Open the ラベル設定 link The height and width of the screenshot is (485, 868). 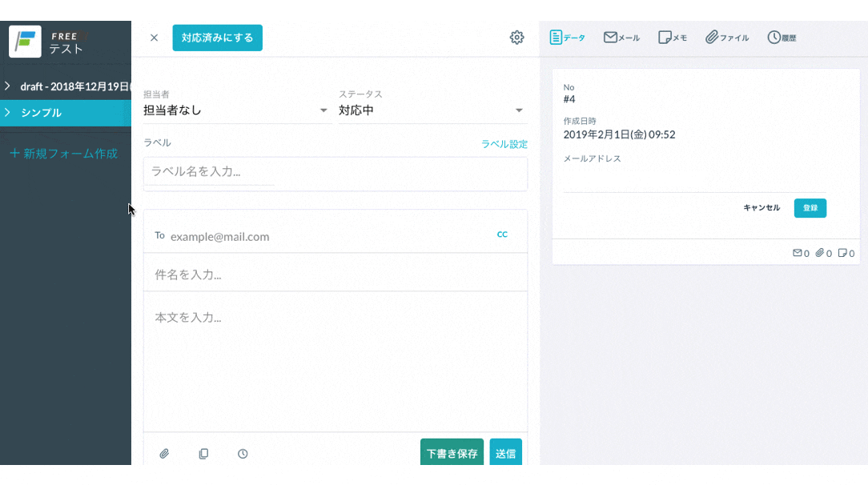click(504, 144)
